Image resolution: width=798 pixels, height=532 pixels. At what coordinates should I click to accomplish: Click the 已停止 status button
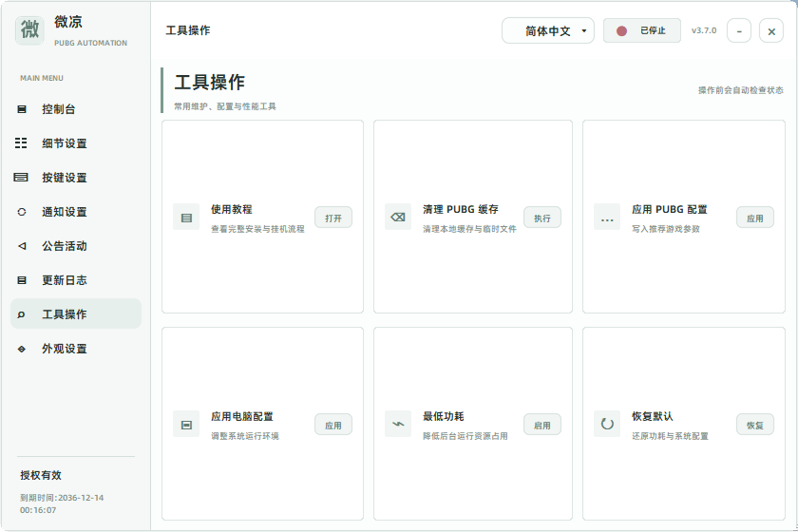pyautogui.click(x=642, y=31)
